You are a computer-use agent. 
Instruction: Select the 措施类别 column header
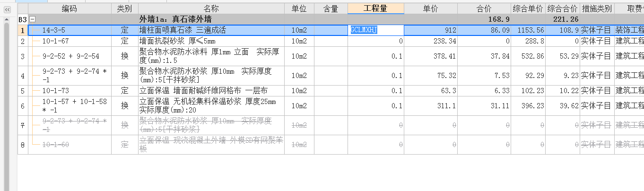[597, 9]
